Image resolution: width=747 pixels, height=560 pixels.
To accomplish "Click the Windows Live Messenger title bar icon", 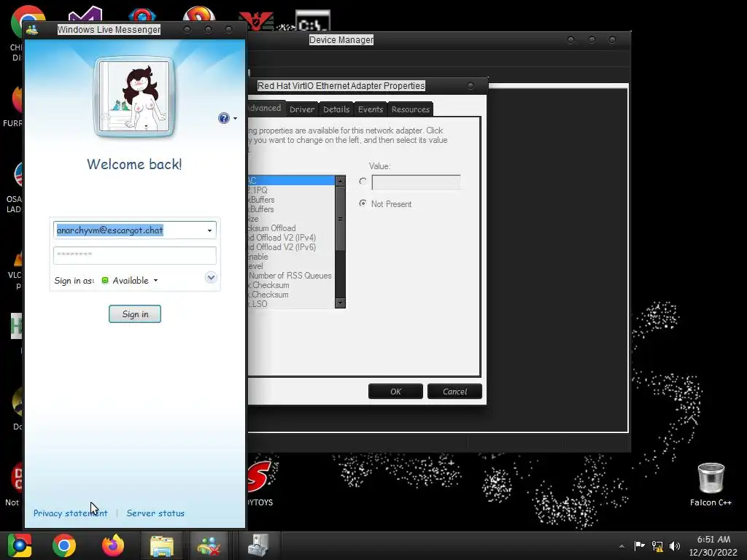I will 32,30.
